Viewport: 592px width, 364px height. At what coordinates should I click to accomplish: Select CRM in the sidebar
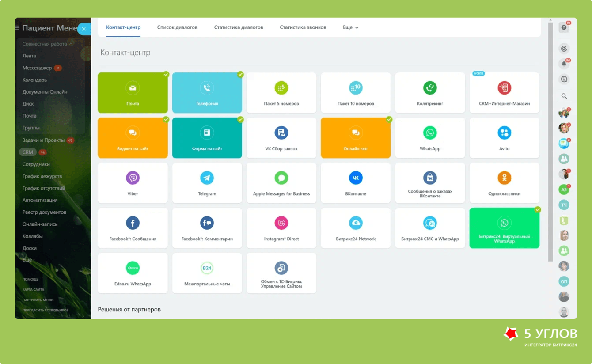point(28,152)
